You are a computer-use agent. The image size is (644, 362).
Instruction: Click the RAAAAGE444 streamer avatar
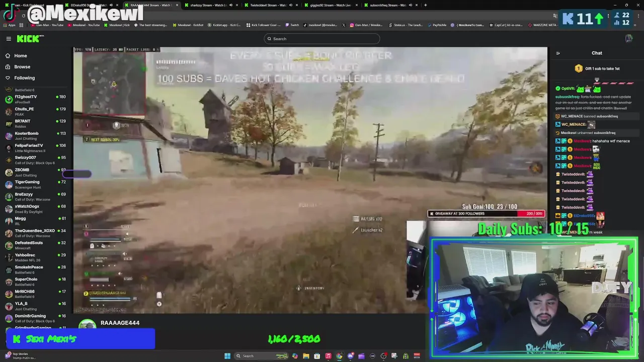(87, 324)
